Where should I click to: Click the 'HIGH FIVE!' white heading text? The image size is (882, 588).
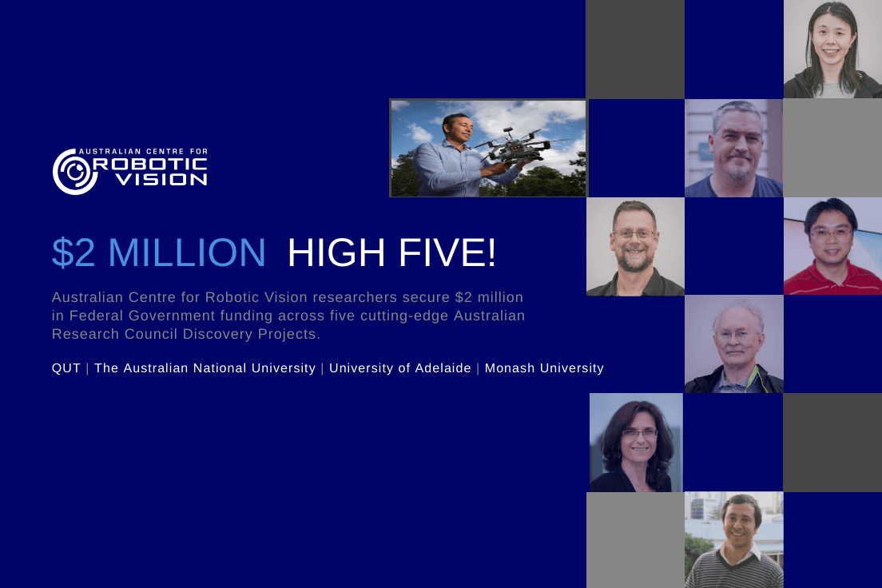click(391, 252)
